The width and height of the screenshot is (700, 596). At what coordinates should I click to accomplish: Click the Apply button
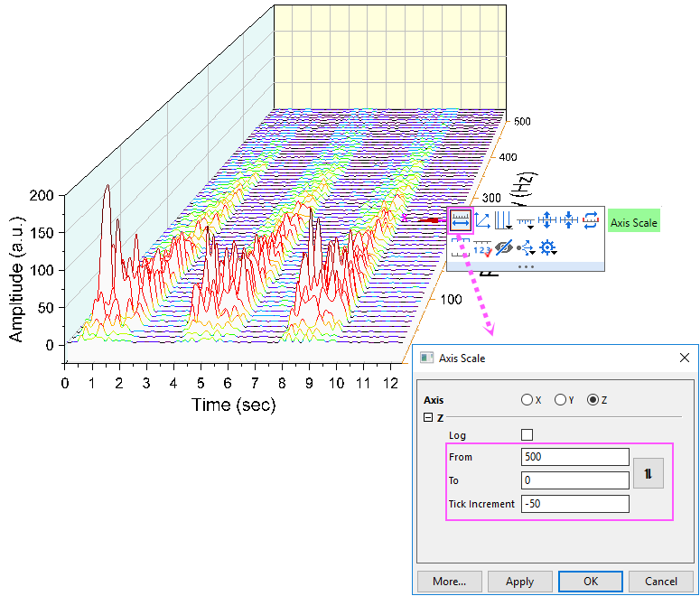[x=520, y=582]
